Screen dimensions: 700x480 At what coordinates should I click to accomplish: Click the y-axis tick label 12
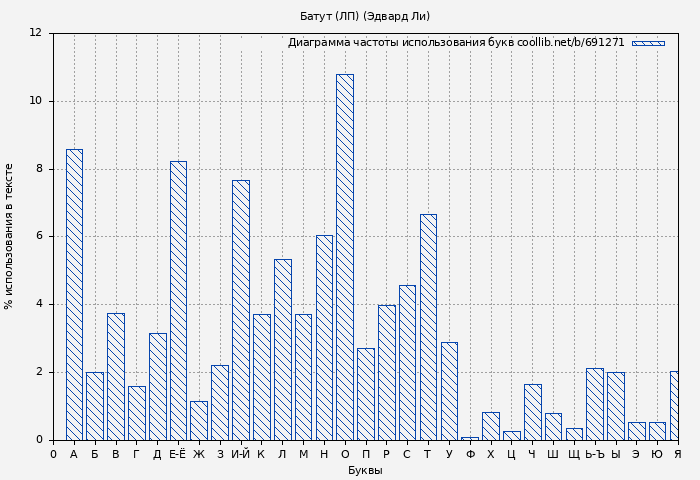(36, 33)
